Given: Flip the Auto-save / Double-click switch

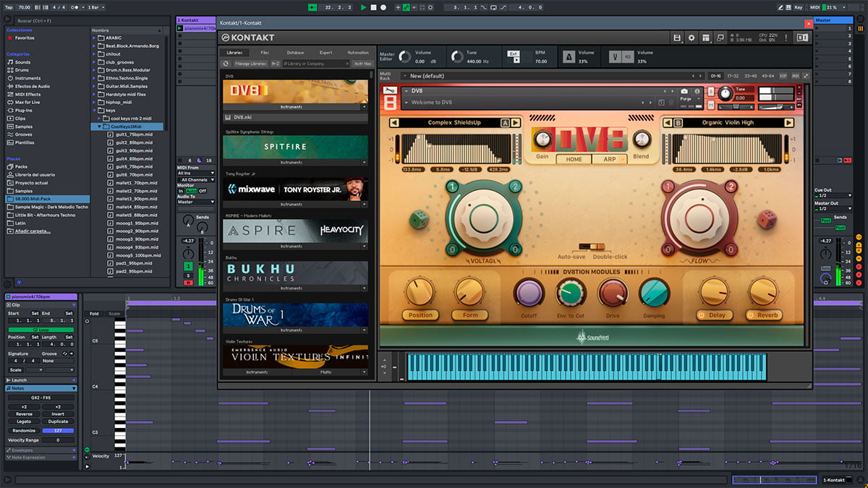Looking at the screenshot, I should pyautogui.click(x=590, y=247).
